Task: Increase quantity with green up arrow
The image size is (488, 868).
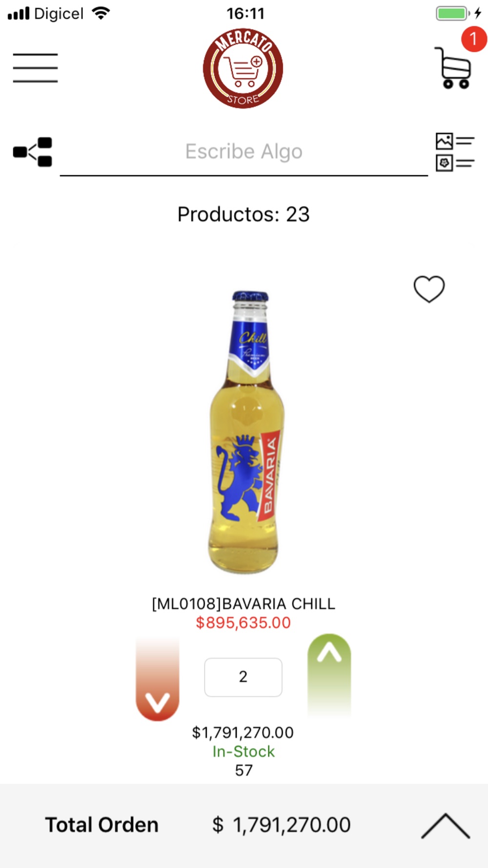Action: [x=329, y=674]
